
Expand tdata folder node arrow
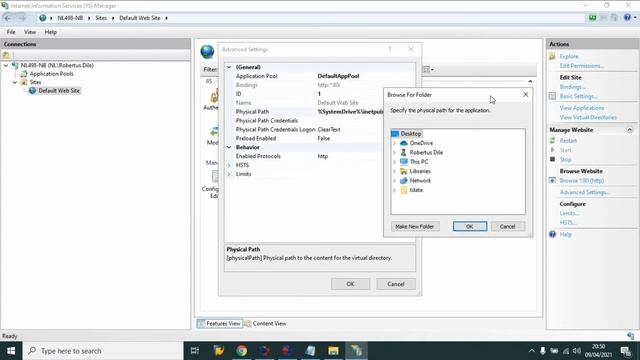(x=395, y=190)
